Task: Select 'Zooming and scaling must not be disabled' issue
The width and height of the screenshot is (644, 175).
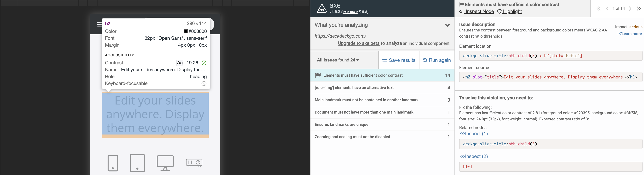Action: [x=382, y=137]
